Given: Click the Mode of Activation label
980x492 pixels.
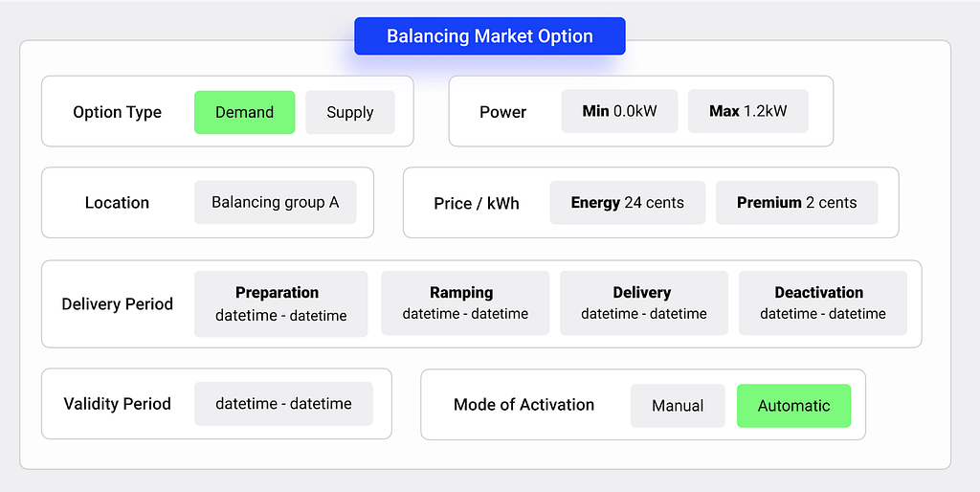Looking at the screenshot, I should [523, 405].
